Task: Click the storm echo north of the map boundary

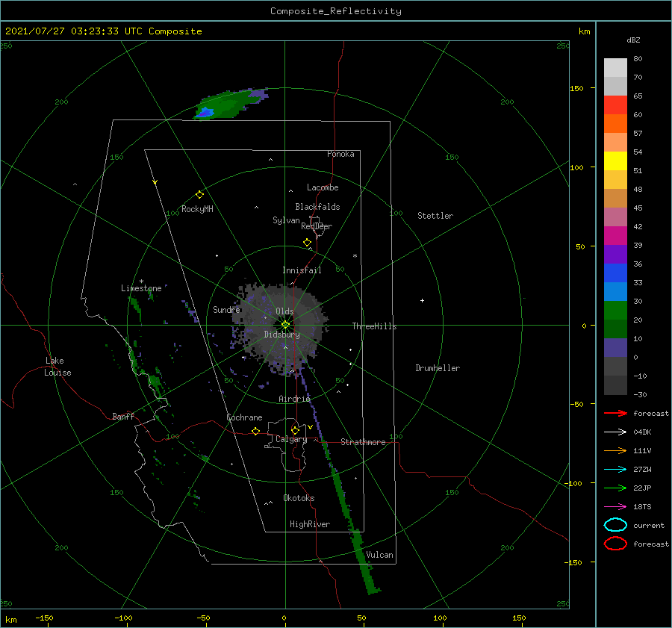Action: point(231,104)
